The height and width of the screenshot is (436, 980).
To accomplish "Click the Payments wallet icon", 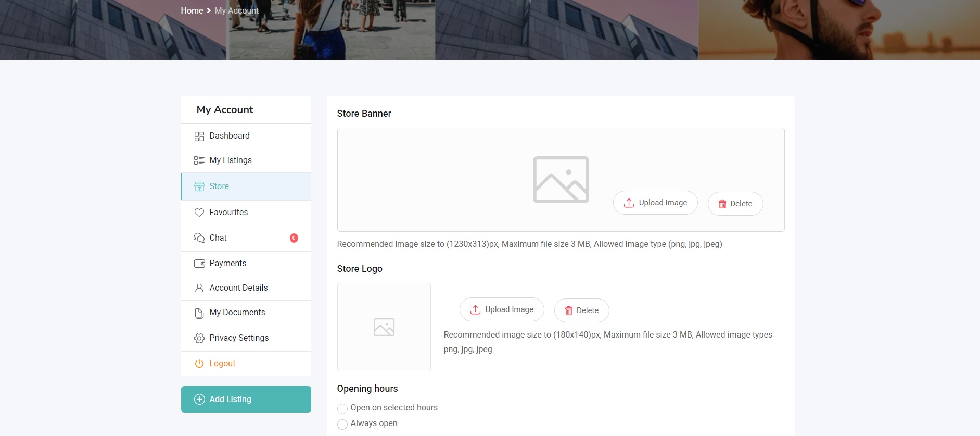I will tap(199, 264).
